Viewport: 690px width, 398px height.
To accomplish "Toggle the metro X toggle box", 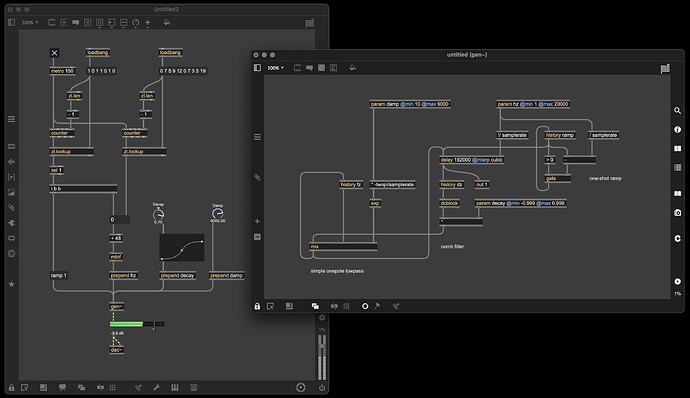I will (55, 53).
